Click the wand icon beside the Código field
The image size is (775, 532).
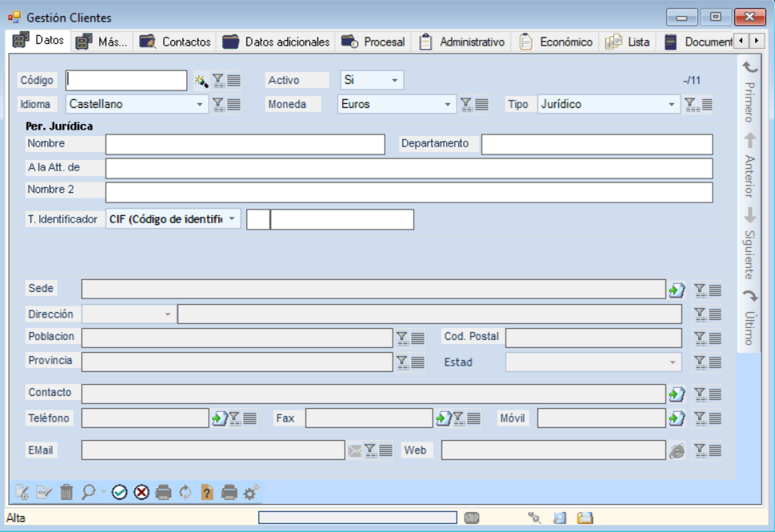[201, 80]
